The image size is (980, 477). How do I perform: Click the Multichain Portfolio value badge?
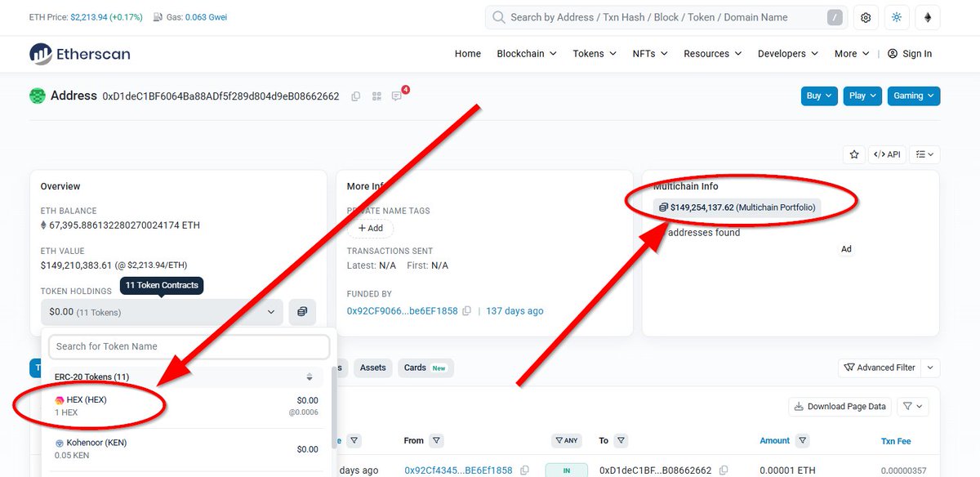click(x=737, y=207)
